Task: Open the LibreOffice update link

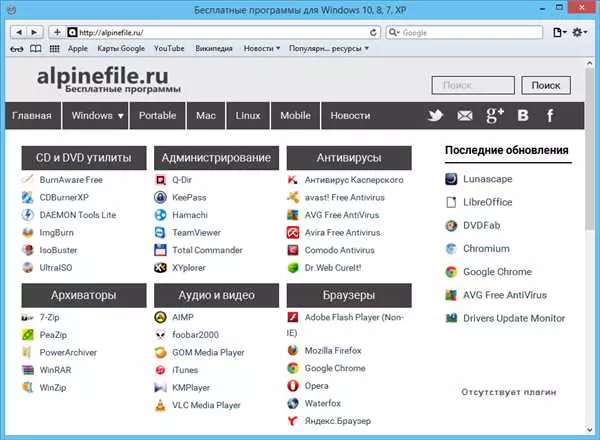Action: pos(488,202)
